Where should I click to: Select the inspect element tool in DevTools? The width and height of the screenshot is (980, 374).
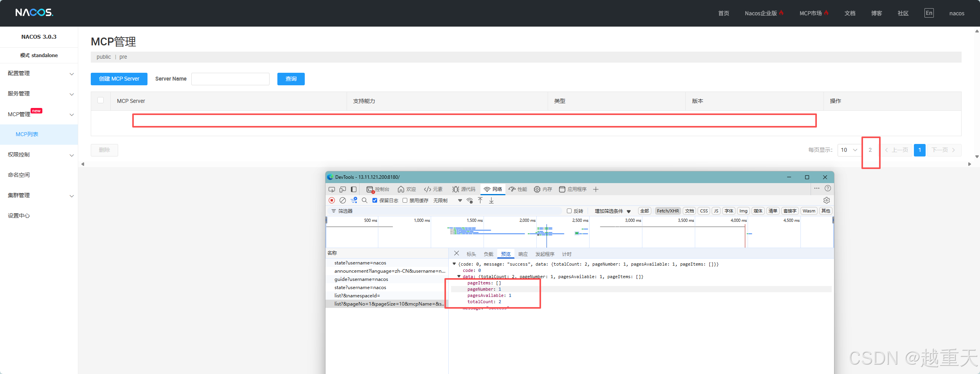click(x=332, y=189)
